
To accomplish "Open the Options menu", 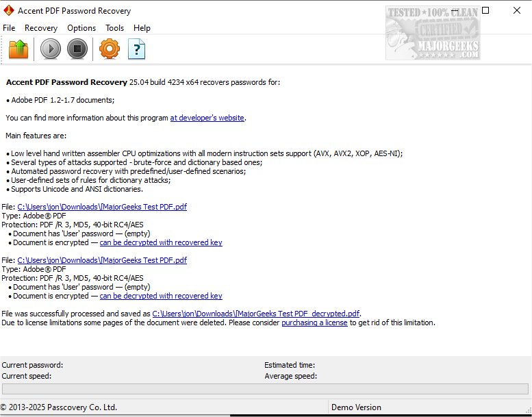I will click(81, 28).
